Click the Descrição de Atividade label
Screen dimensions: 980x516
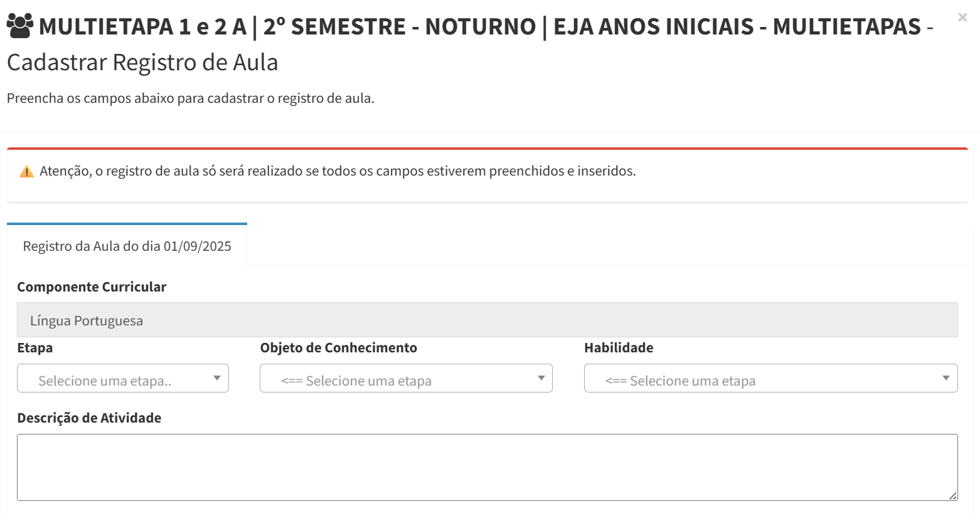tap(89, 418)
